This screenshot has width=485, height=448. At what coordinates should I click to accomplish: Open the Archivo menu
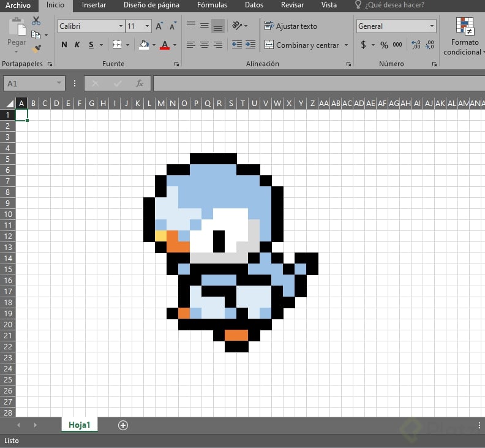coord(18,6)
